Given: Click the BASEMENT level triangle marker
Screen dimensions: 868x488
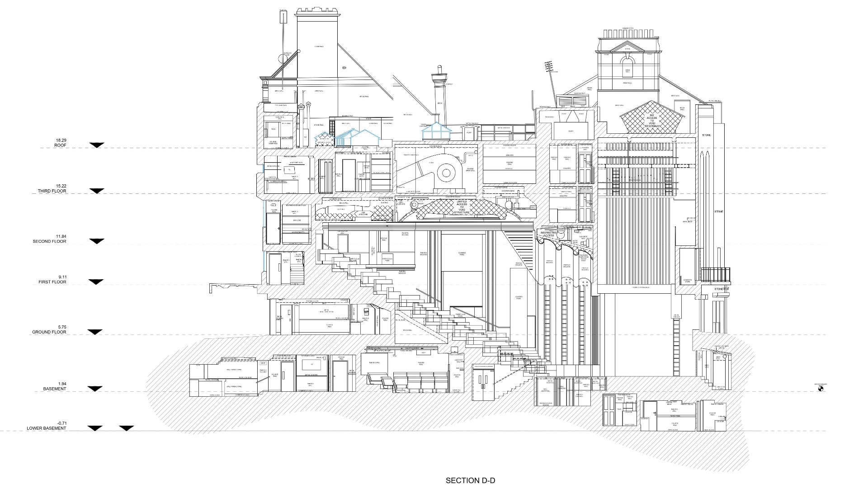Looking at the screenshot, I should 95,389.
